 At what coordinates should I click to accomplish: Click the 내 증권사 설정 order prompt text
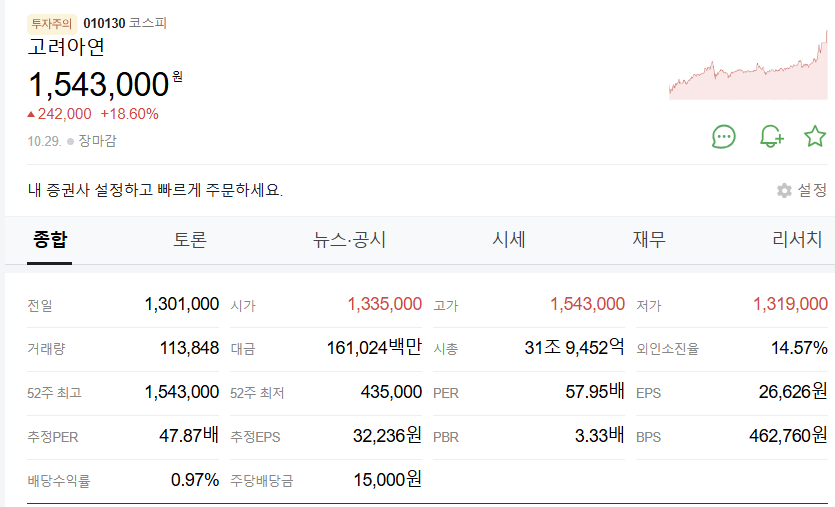point(155,190)
